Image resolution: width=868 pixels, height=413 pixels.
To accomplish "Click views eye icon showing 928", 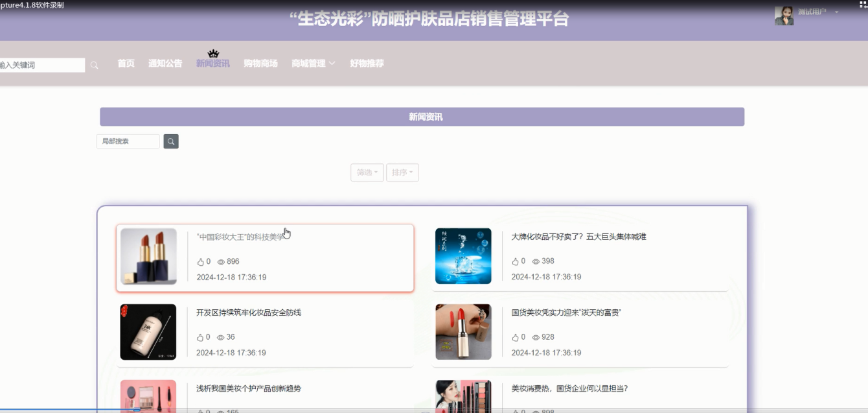I will coord(536,337).
